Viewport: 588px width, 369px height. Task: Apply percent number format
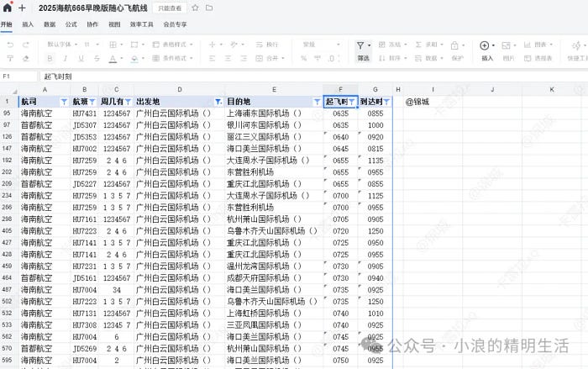pyautogui.click(x=304, y=58)
